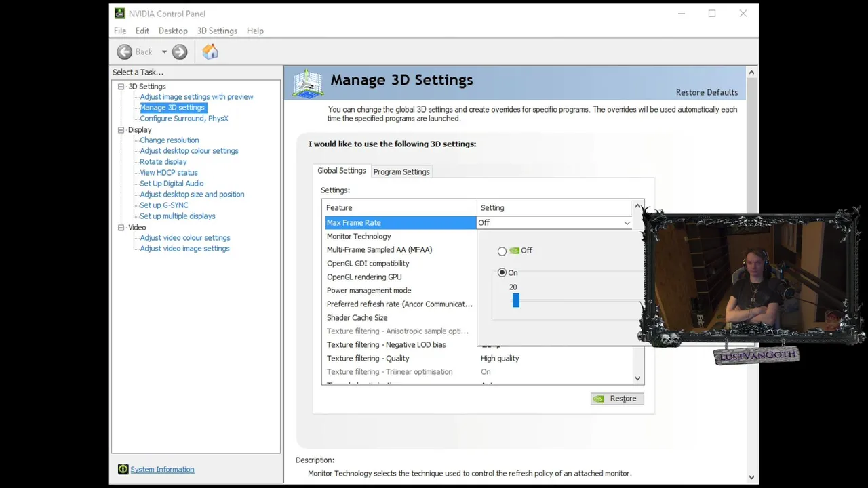Viewport: 868px width, 488px height.
Task: Click the System Information icon
Action: click(123, 469)
